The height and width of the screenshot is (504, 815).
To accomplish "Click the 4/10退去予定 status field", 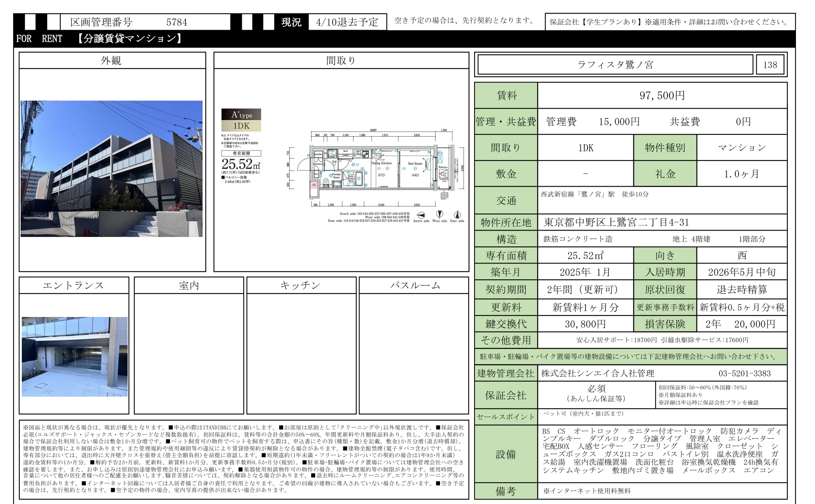I will point(347,22).
